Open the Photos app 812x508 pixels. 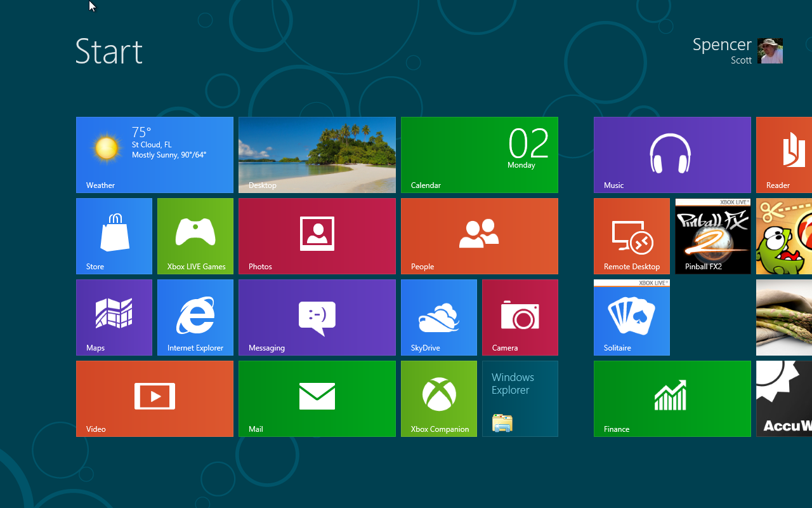[x=317, y=236]
